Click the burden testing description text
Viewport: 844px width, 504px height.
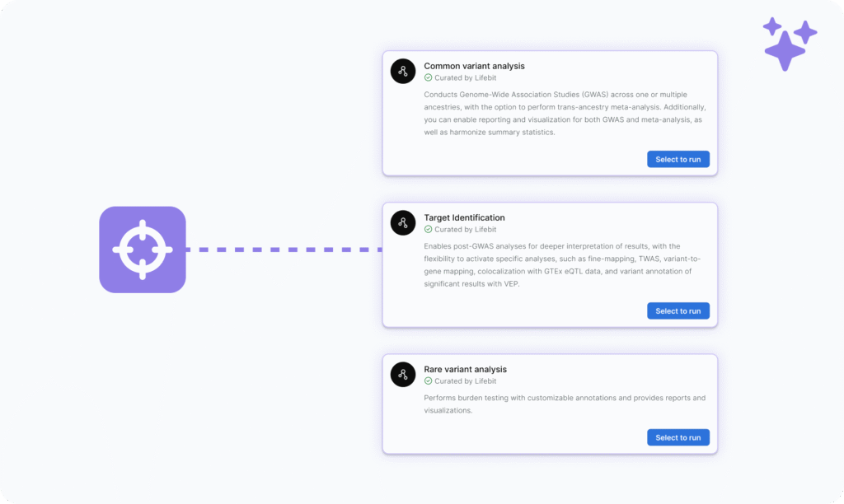tap(565, 404)
